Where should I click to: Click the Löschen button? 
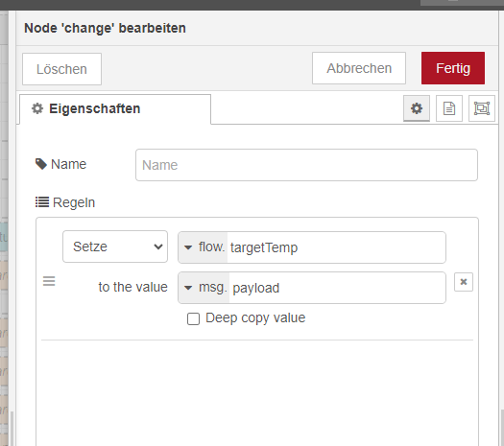click(x=61, y=69)
